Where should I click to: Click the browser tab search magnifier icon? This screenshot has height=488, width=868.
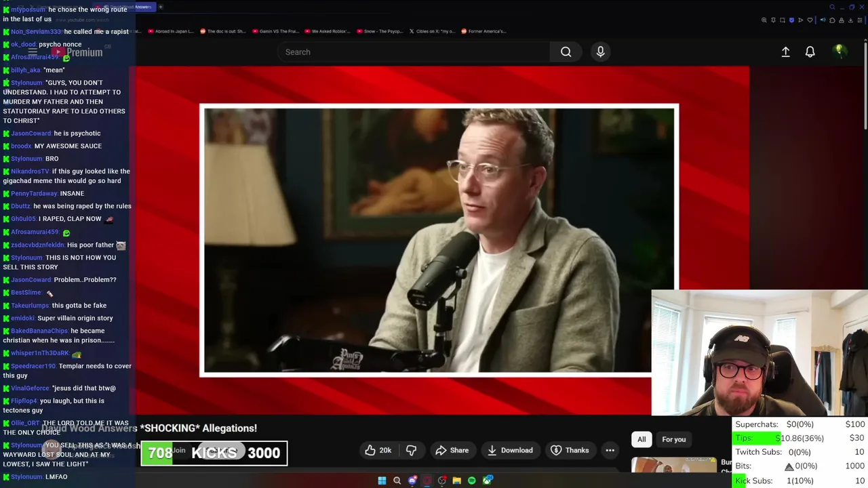[x=832, y=7]
